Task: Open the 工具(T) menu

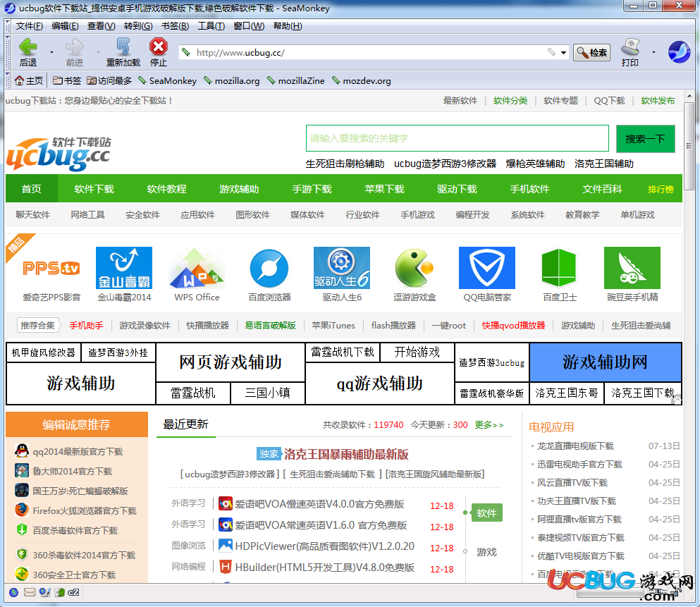Action: [211, 26]
